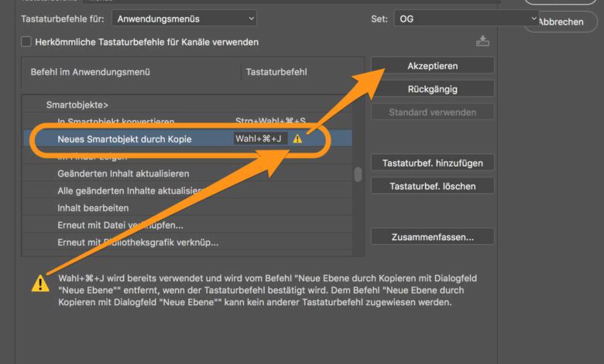
Task: Click the Rückgängig button
Action: (432, 89)
